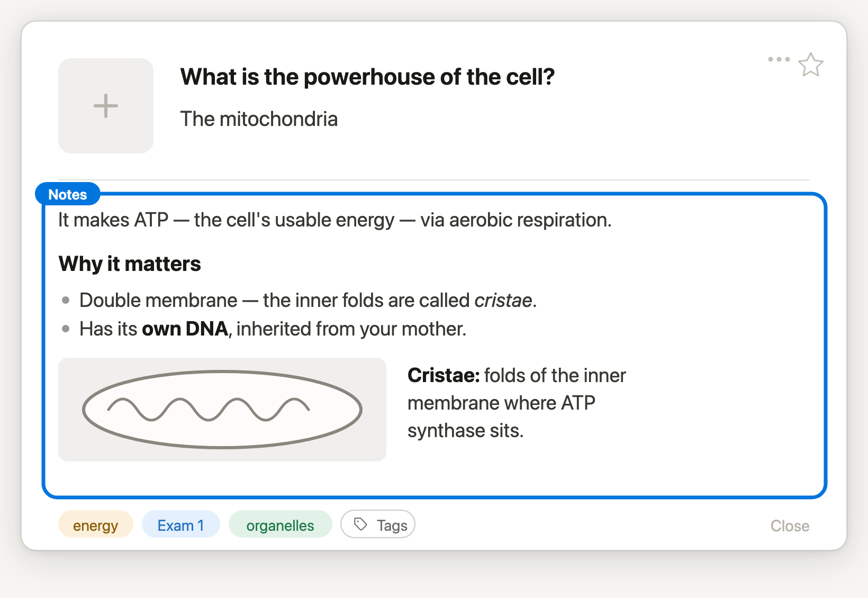Screen dimensions: 868x598
Task: Select the organelles tag
Action: [281, 524]
